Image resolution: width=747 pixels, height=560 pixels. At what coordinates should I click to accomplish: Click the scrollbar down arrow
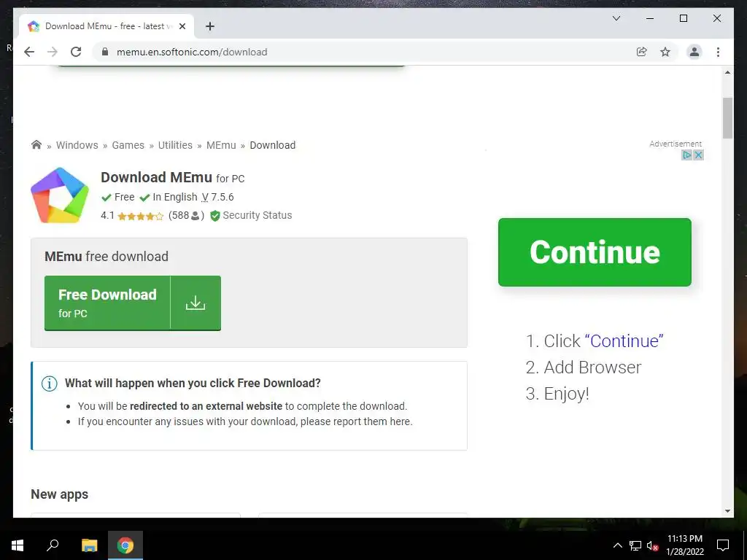pyautogui.click(x=727, y=511)
